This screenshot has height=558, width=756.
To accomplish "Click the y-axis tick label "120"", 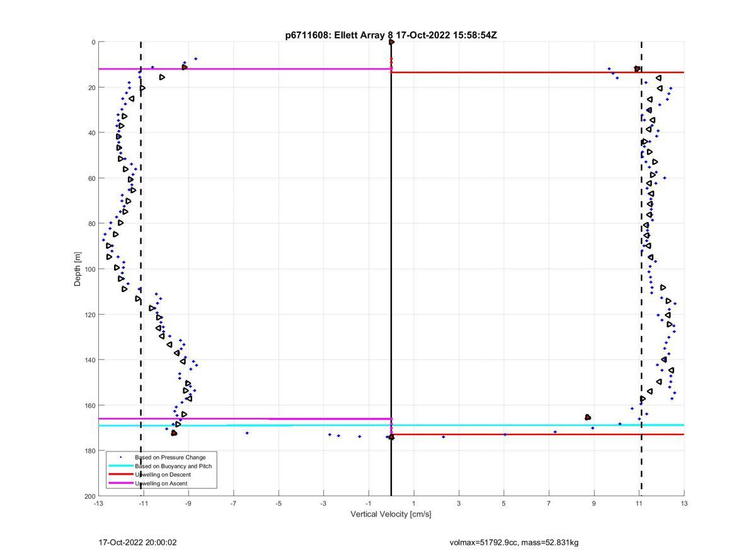I will click(x=89, y=315).
